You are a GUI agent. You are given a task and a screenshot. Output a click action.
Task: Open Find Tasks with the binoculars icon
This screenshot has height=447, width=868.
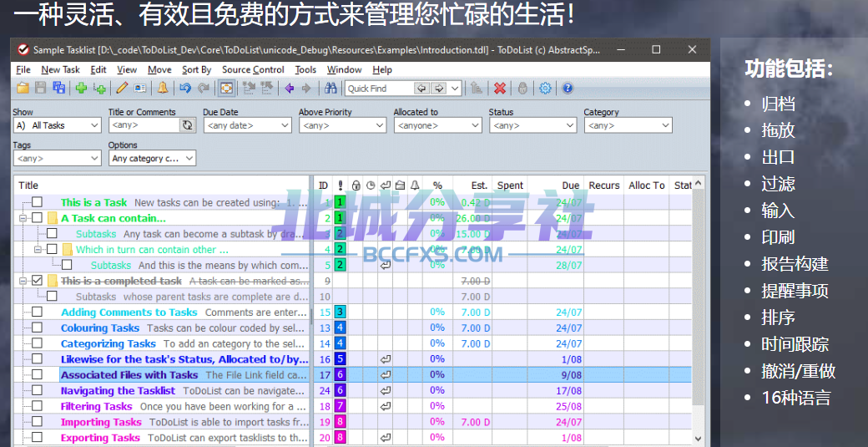[x=331, y=88]
